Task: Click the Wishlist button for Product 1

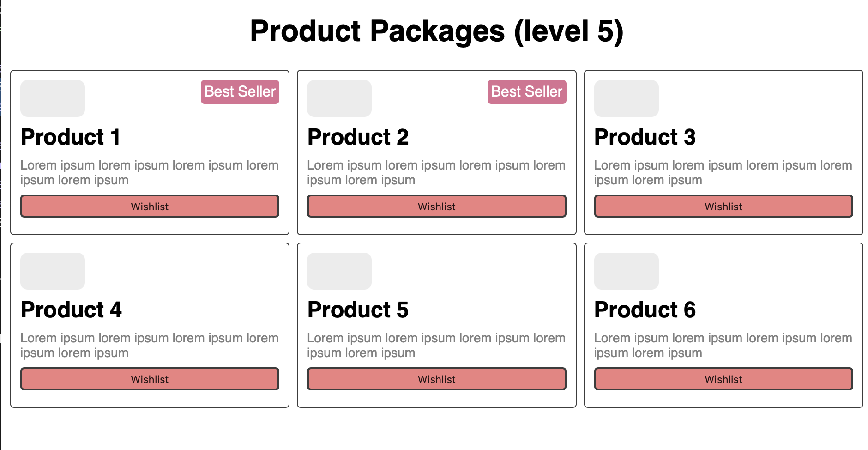Action: click(x=150, y=206)
